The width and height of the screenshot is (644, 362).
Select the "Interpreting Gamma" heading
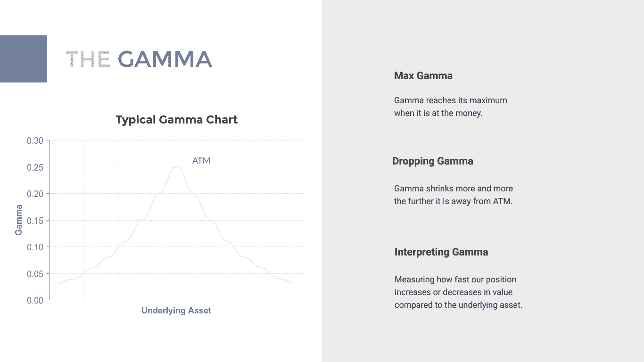click(x=441, y=252)
